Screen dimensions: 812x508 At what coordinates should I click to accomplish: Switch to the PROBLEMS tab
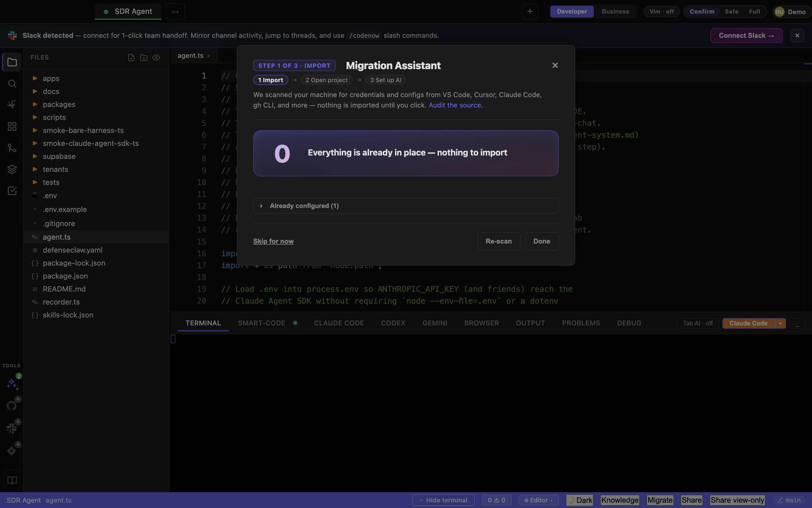pyautogui.click(x=581, y=323)
